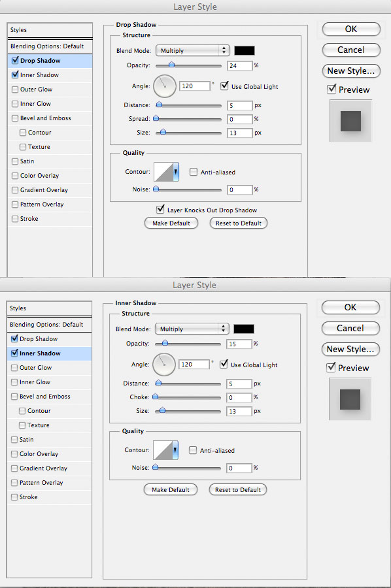The image size is (391, 588).
Task: Open contour thumbnail in Drop Shadow Quality section
Action: pos(164,172)
